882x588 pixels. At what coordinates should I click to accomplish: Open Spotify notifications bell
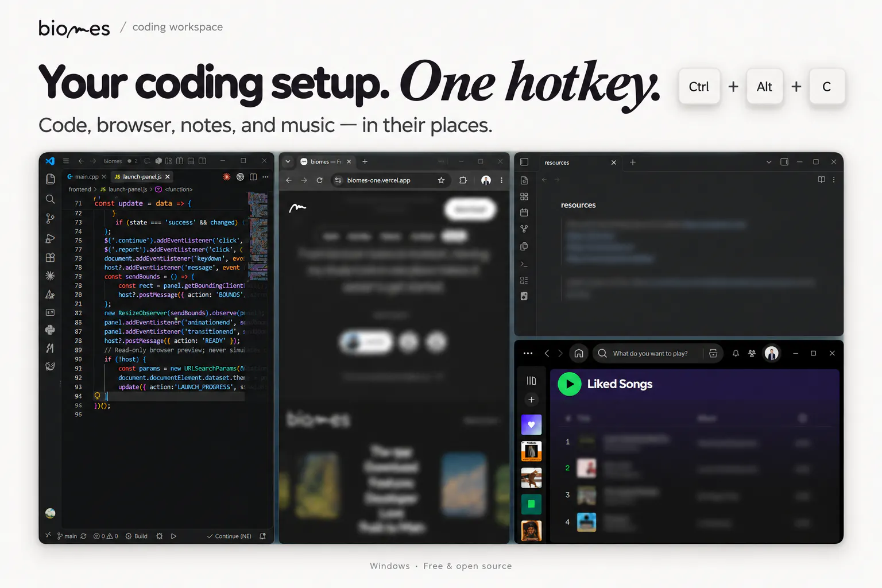click(736, 354)
